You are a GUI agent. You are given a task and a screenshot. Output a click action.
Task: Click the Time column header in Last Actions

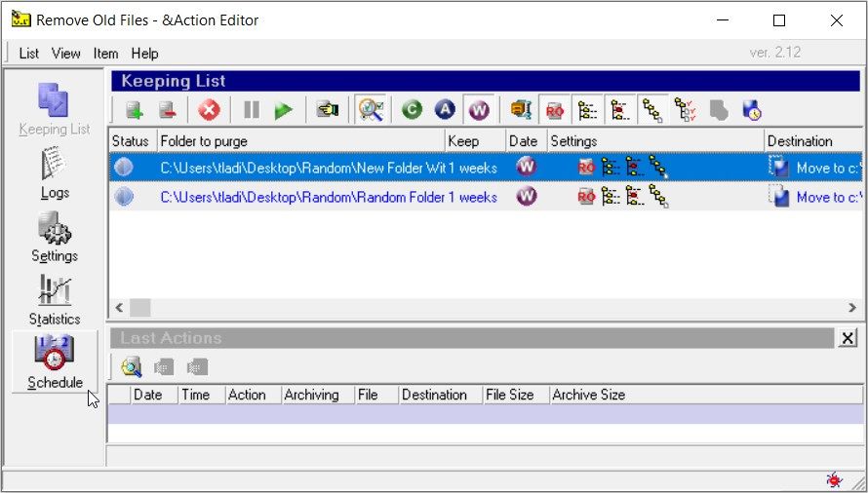point(201,395)
